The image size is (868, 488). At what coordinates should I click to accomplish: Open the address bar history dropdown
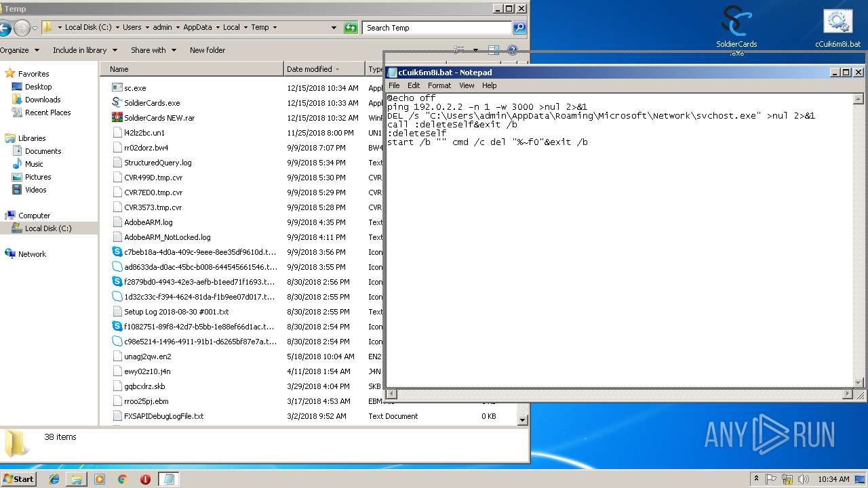coord(334,28)
